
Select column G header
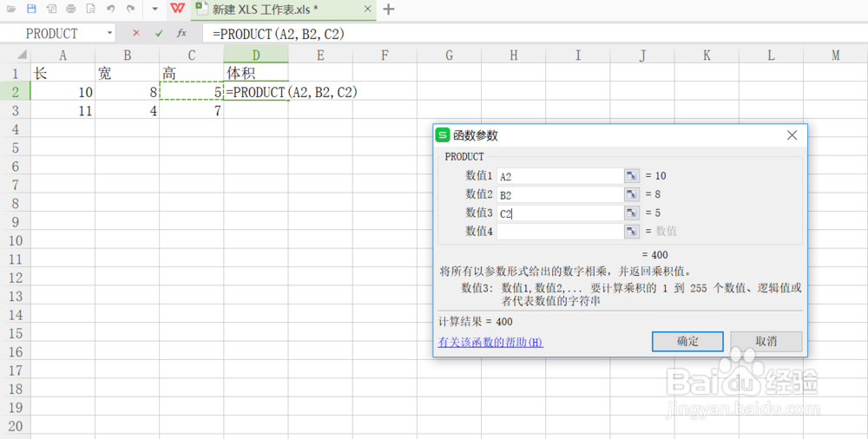click(449, 55)
